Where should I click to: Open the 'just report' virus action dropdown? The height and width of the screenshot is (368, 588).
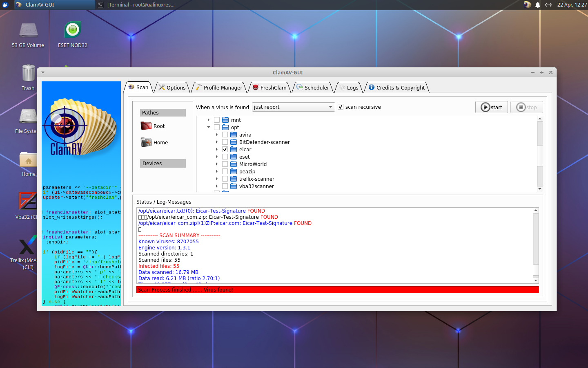(x=293, y=107)
